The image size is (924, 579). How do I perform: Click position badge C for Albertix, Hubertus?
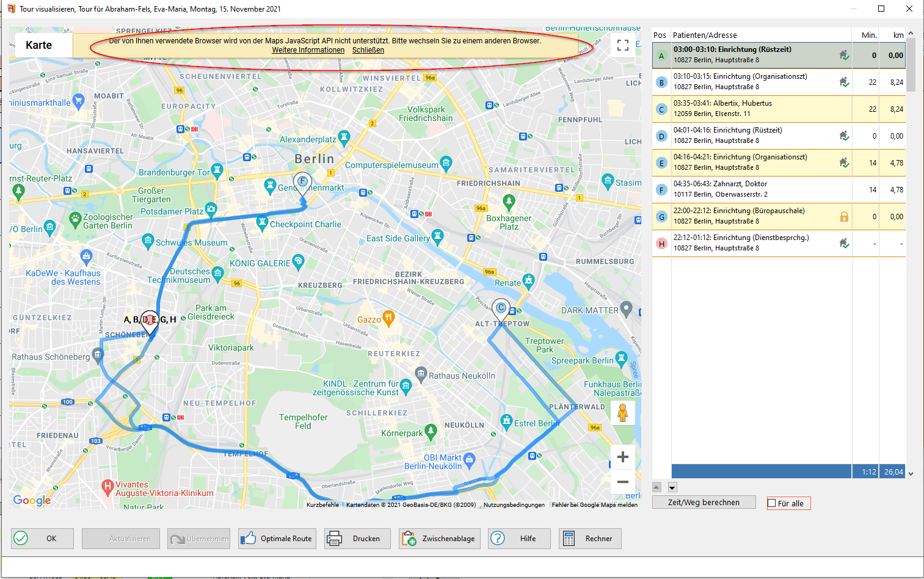pyautogui.click(x=661, y=109)
